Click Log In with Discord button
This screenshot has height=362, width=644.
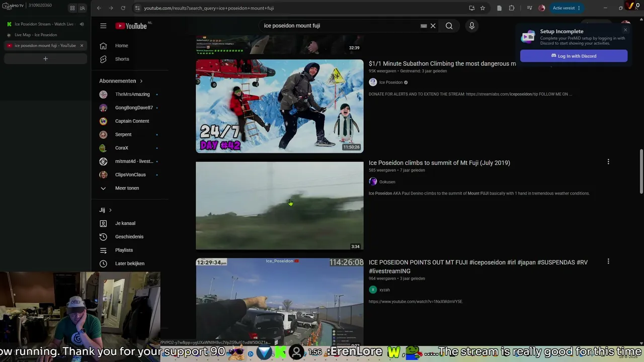(x=574, y=56)
